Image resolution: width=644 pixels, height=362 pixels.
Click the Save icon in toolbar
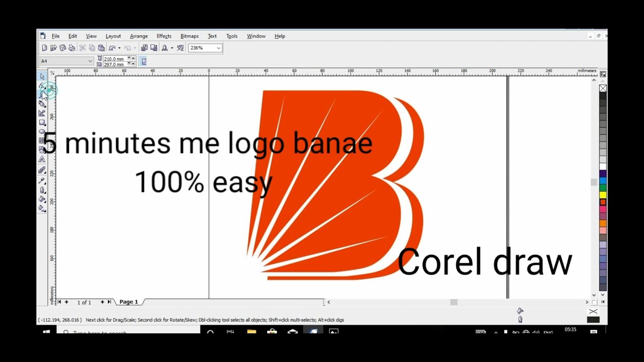(63, 48)
